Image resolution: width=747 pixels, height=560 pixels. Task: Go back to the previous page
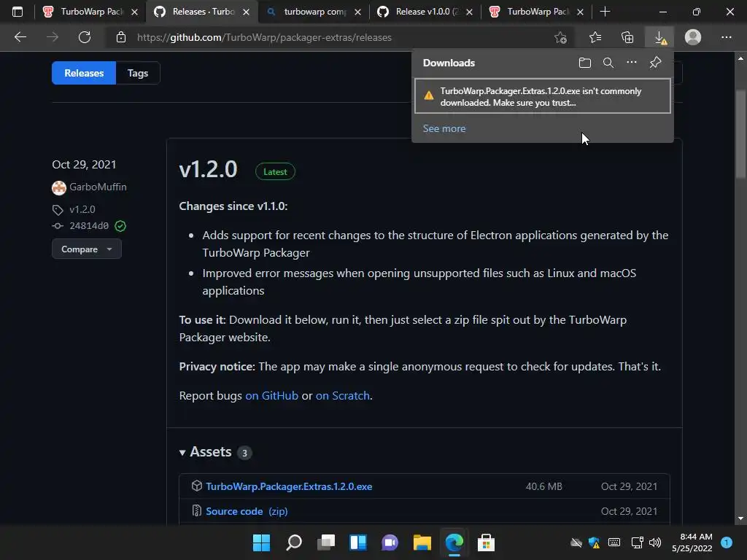click(20, 37)
